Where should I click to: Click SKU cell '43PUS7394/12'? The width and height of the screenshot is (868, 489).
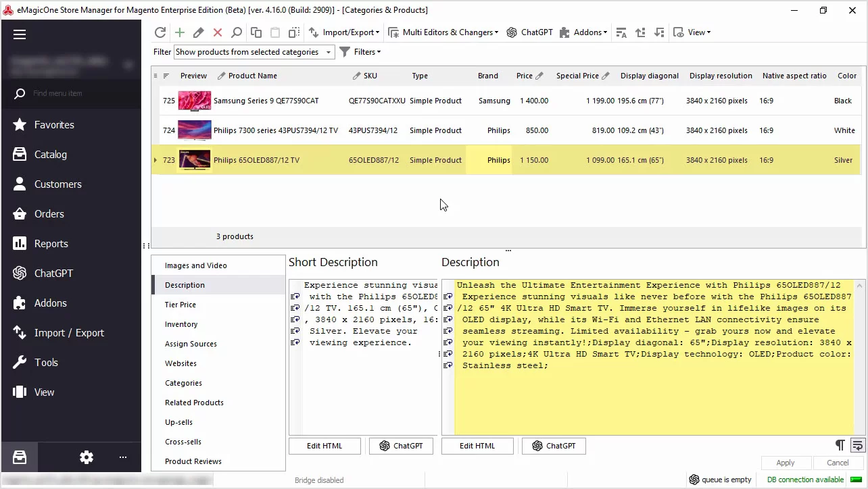(x=373, y=130)
